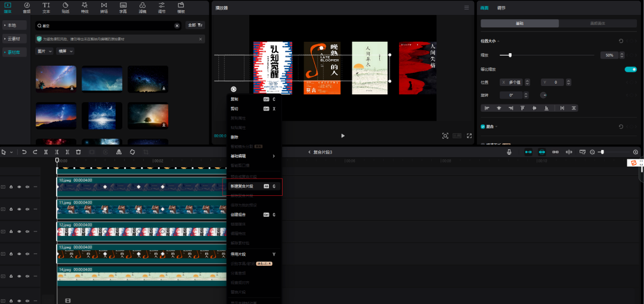Expand the 云素材 cloud materials section
Screen dimensions: 644x304
point(14,39)
